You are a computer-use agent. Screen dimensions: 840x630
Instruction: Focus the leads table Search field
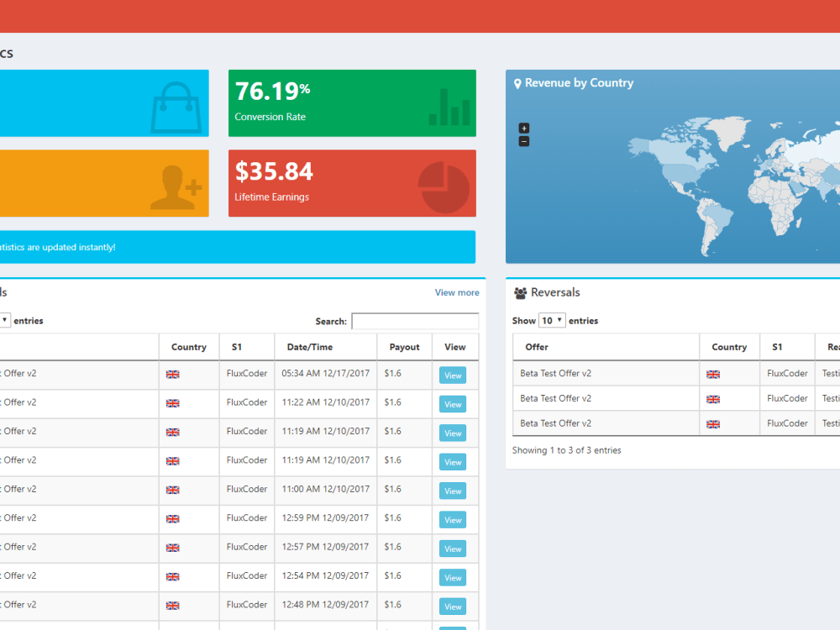click(x=415, y=321)
